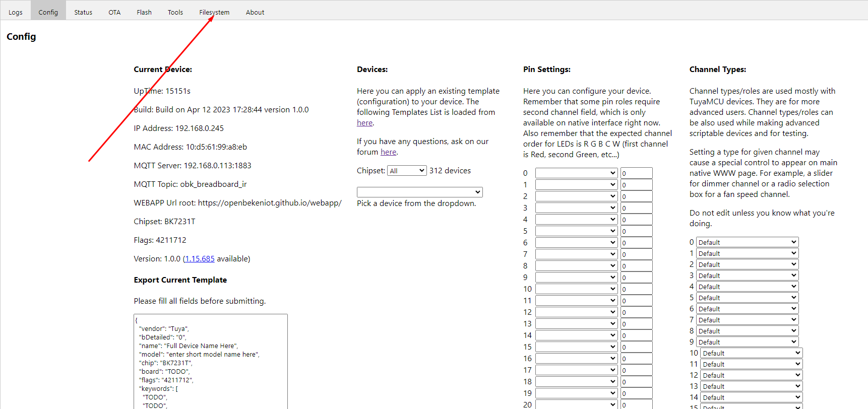This screenshot has height=409, width=868.
Task: Open the Chipset 'All' dropdown
Action: coord(407,171)
